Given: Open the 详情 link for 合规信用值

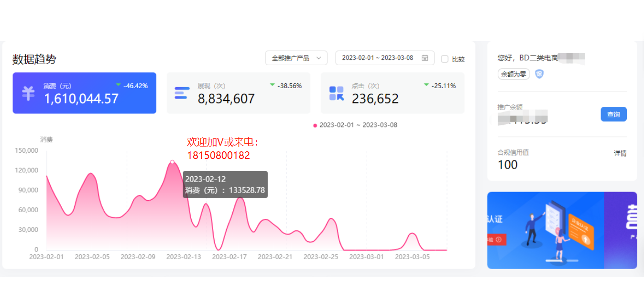Looking at the screenshot, I should [620, 153].
